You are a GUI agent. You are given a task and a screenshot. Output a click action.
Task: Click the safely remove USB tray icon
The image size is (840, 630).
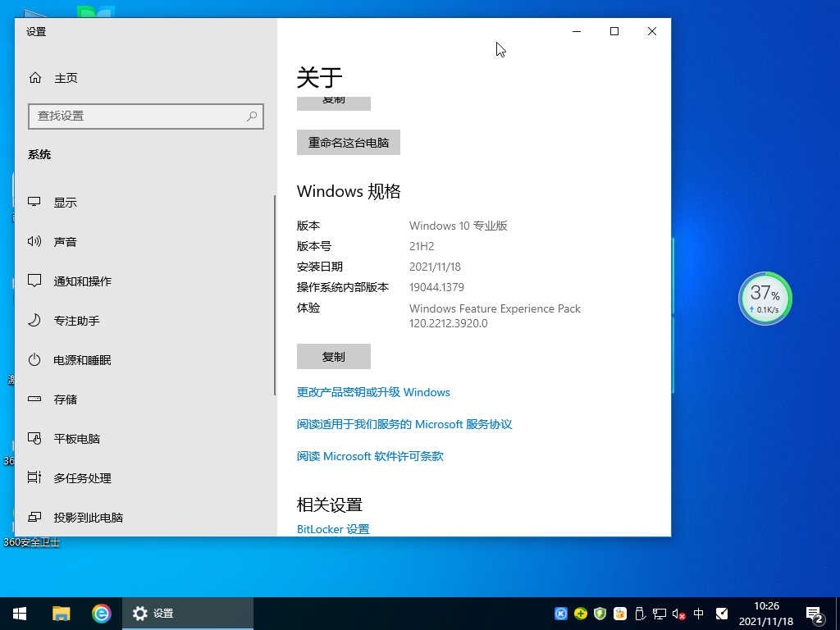639,614
